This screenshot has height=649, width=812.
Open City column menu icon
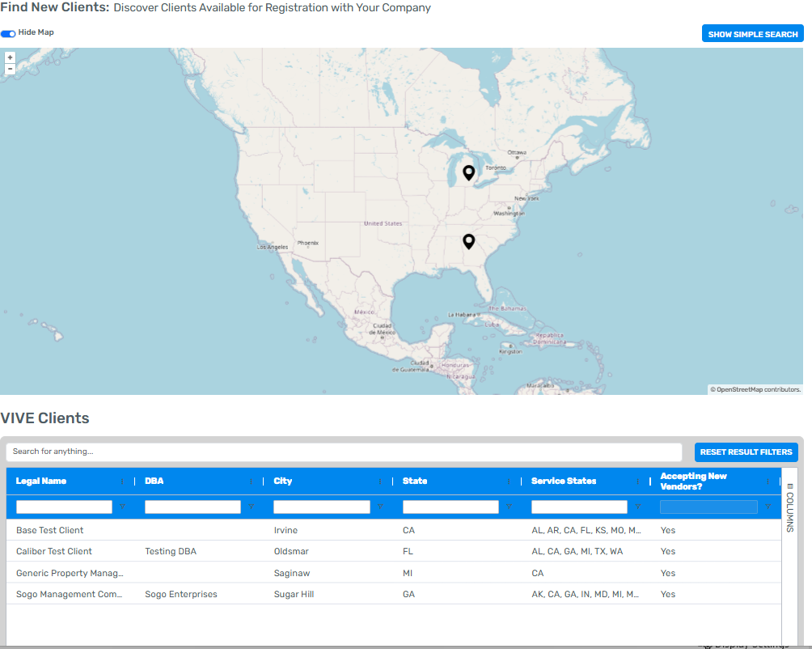(x=380, y=481)
